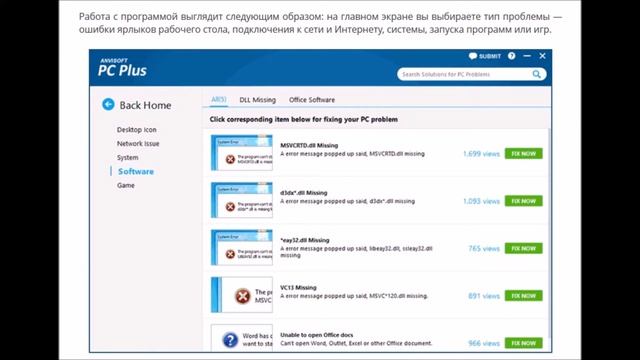The width and height of the screenshot is (640, 360).
Task: Click FIX NOW for MSVCRTD.dll Missing
Action: click(524, 153)
